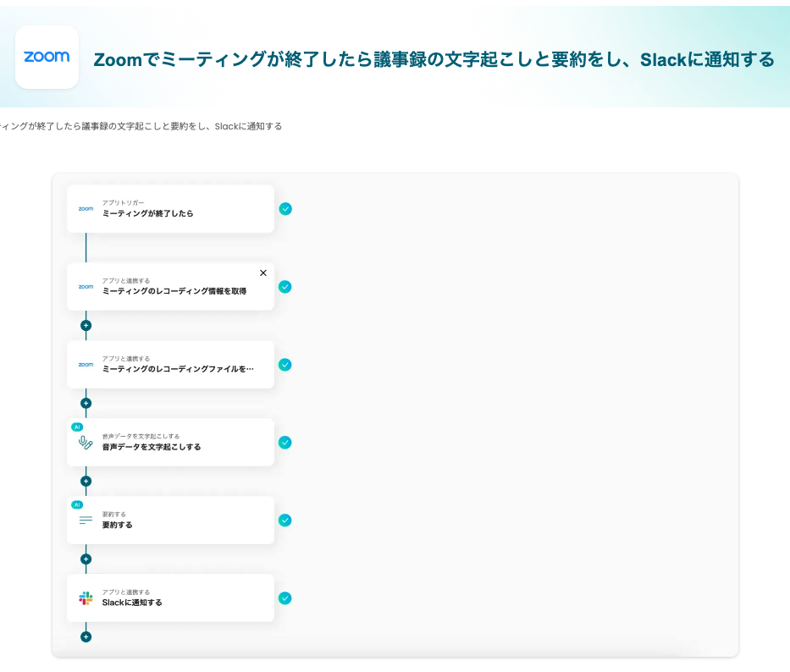This screenshot has height=672, width=790.
Task: Click Slack logo on Slackに通知する card
Action: 86,598
